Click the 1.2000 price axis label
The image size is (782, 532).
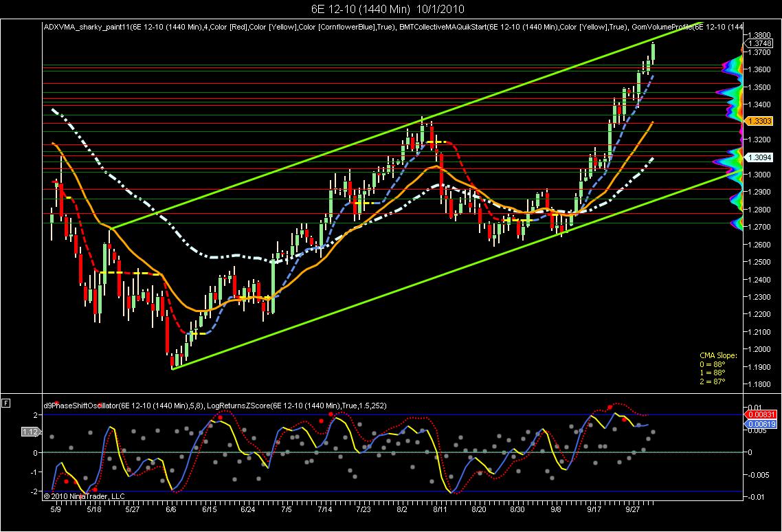click(x=759, y=349)
